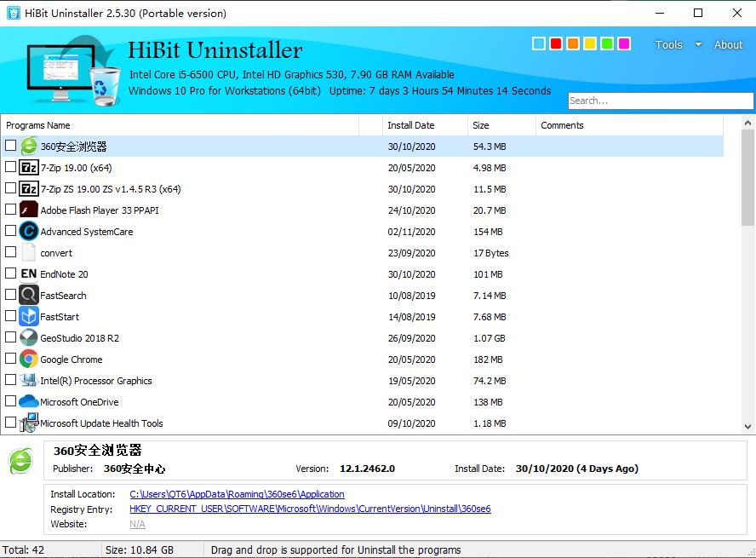Screen dimensions: 756x558
Task: Click the scroll up arrow of program list
Action: [747, 123]
